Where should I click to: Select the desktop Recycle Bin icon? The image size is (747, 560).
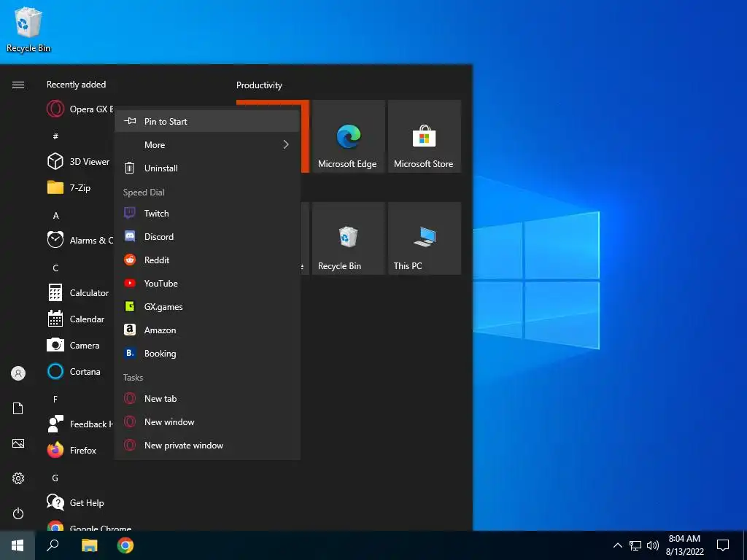pos(28,29)
